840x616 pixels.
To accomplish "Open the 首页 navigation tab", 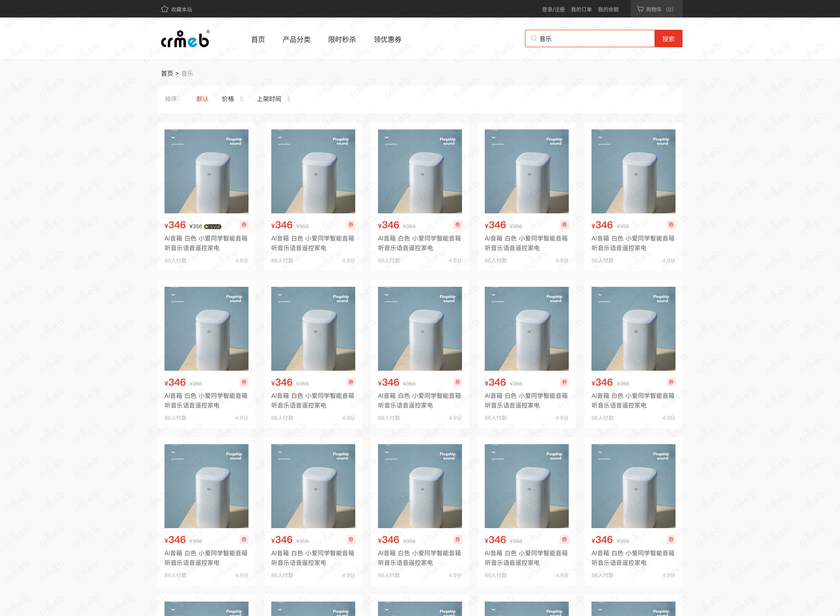I will pyautogui.click(x=258, y=40).
